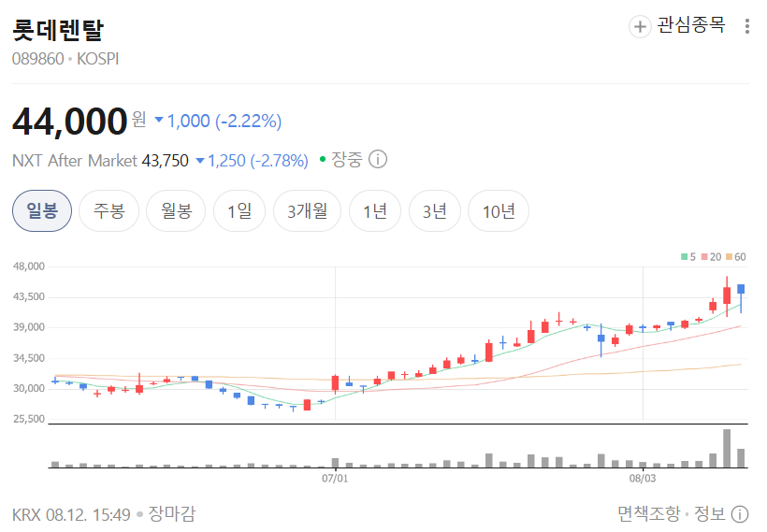Click the green 5-day moving average legend
The image size is (767, 532).
[688, 257]
